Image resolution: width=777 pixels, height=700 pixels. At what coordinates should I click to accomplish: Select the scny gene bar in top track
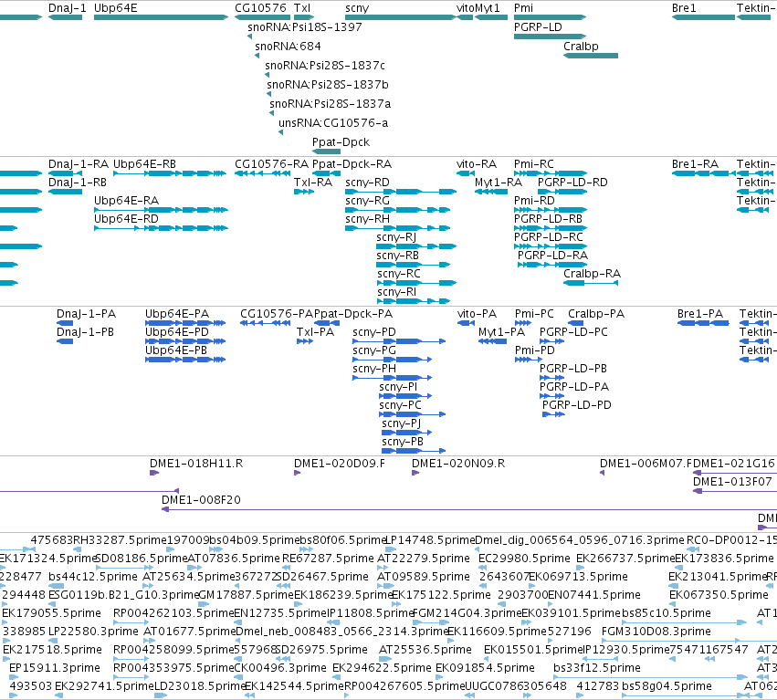click(401, 17)
